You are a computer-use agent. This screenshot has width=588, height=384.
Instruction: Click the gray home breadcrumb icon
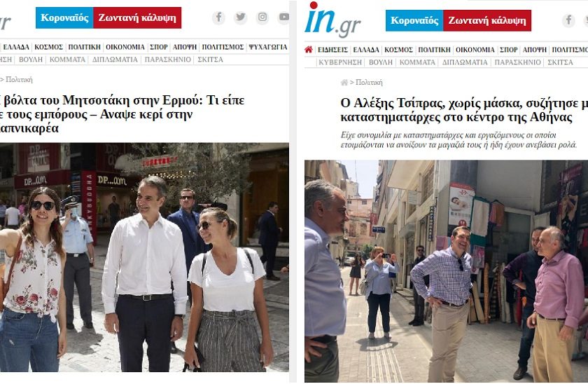344,82
